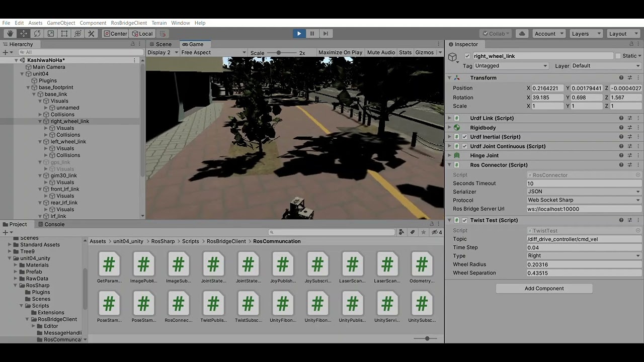Viewport: 644px width, 362px height.
Task: Open the RosBridgeClient menu
Action: pos(129,23)
